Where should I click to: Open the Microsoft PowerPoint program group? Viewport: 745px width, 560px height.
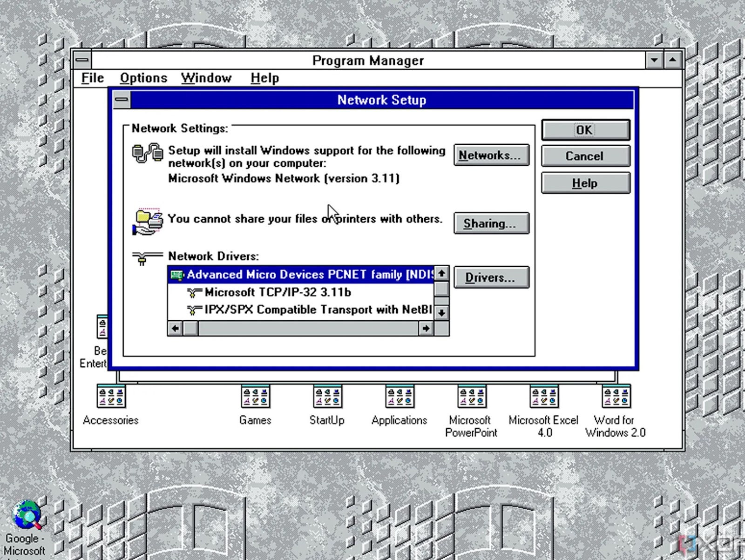click(x=471, y=396)
